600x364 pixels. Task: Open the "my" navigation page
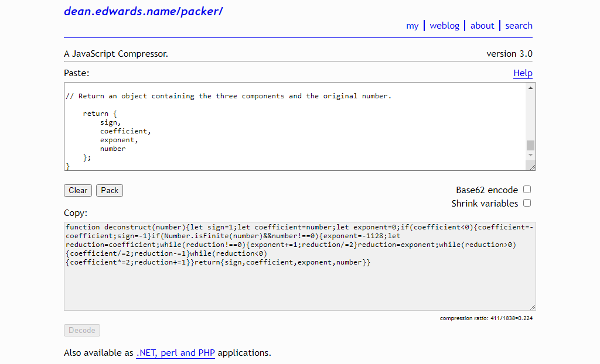(x=412, y=25)
